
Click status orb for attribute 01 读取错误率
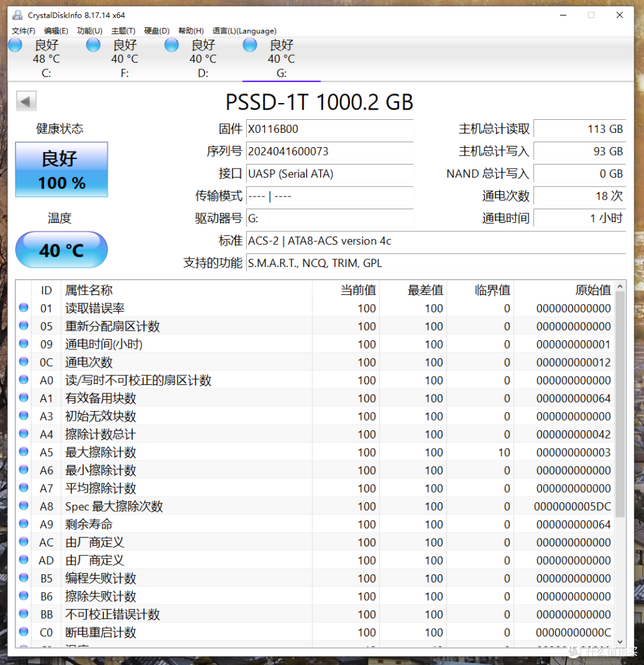[24, 307]
